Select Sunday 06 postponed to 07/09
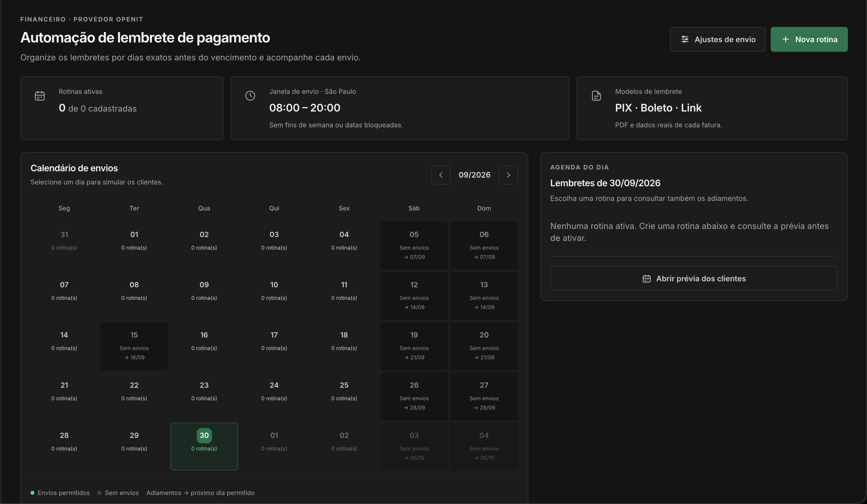Screen dimensions: 867x504 point(484,245)
